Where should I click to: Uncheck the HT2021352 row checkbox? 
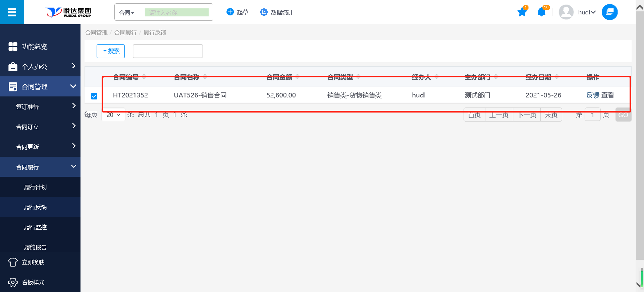click(x=94, y=96)
